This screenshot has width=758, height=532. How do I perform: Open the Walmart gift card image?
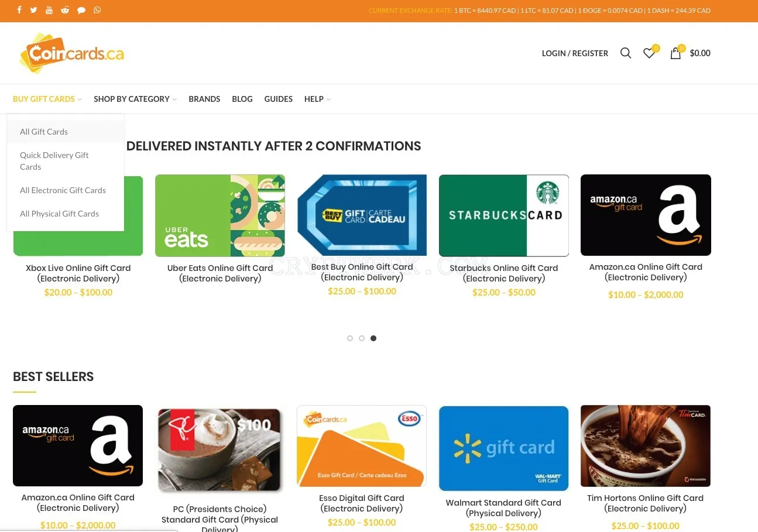504,448
